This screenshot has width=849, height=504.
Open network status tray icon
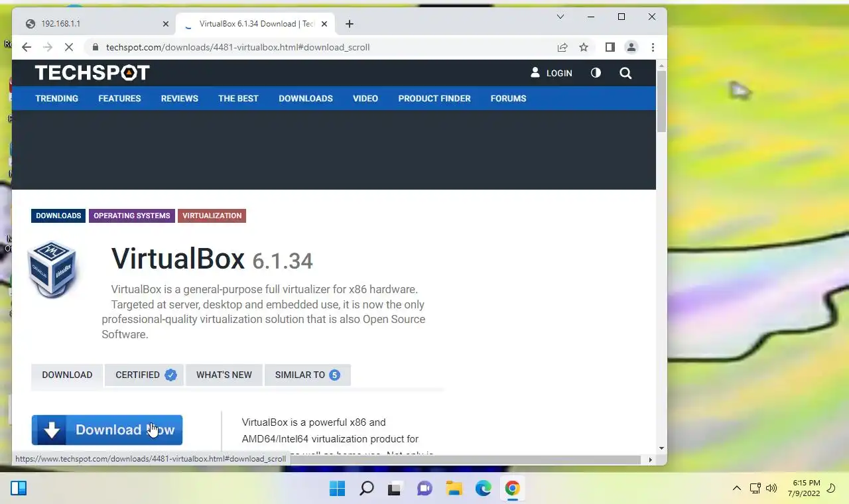[x=755, y=489]
